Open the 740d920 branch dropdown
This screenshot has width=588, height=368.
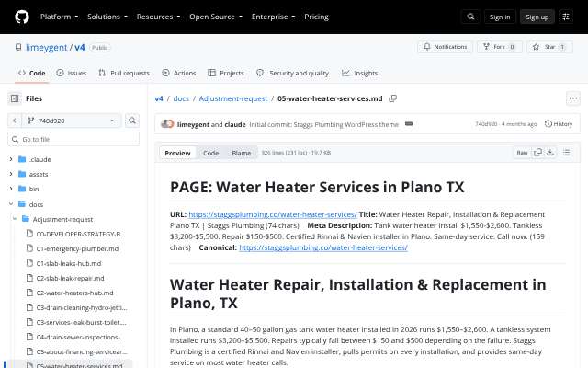[x=72, y=121]
